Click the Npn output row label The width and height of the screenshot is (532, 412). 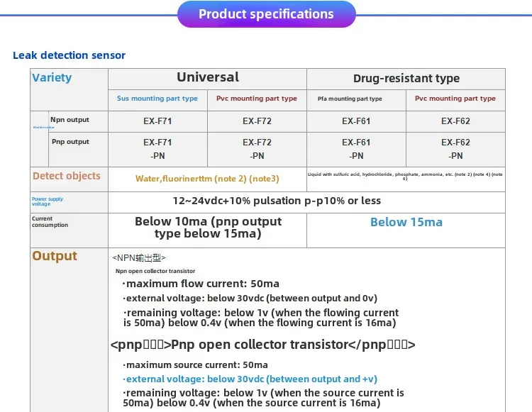[x=70, y=120]
